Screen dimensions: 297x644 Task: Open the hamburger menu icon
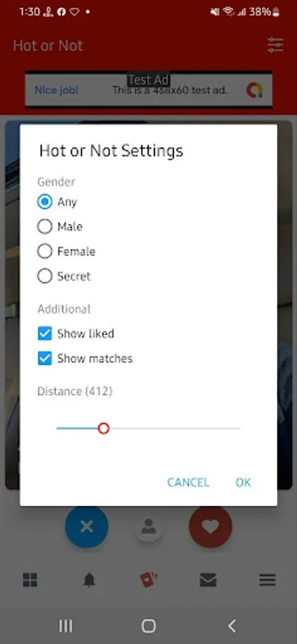[267, 580]
